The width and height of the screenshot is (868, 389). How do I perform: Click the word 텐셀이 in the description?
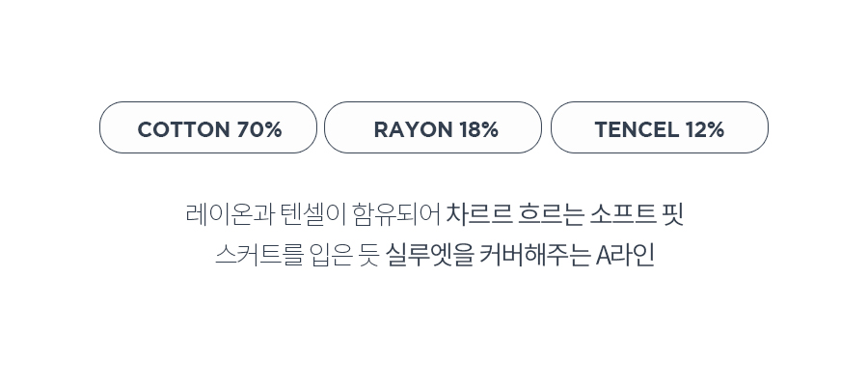pos(313,214)
